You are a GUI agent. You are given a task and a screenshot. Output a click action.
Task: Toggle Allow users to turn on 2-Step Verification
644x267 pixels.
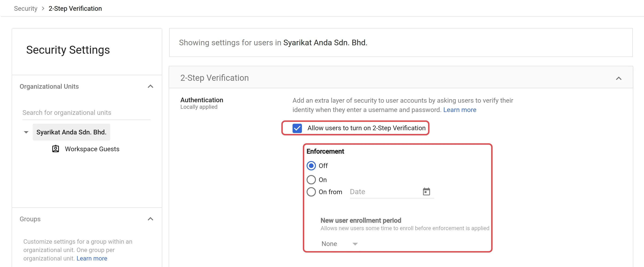[x=297, y=128]
